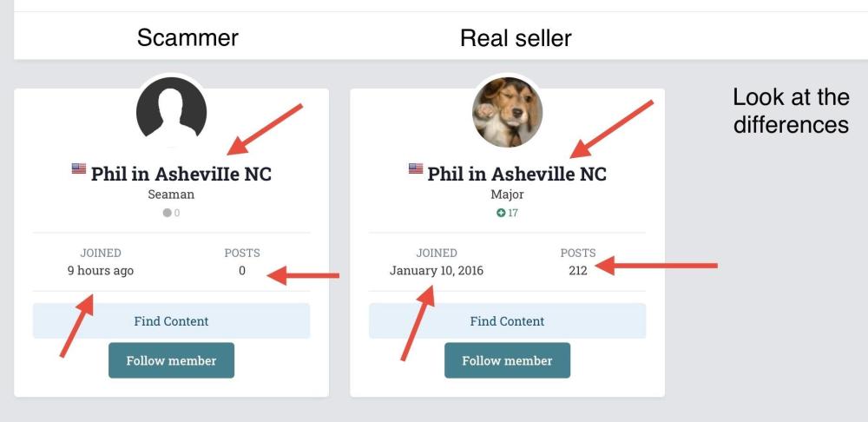Select the Seaman rank label
The image size is (868, 422).
[x=171, y=195]
